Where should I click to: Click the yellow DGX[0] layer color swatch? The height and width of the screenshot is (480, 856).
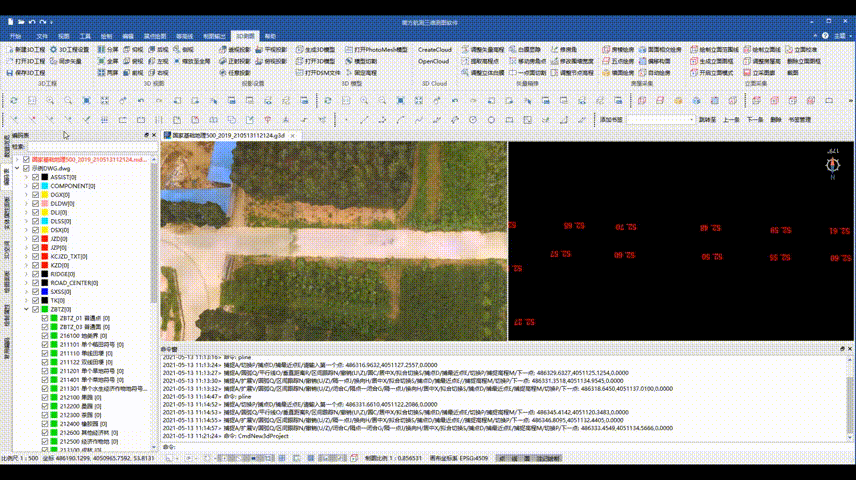click(x=45, y=195)
